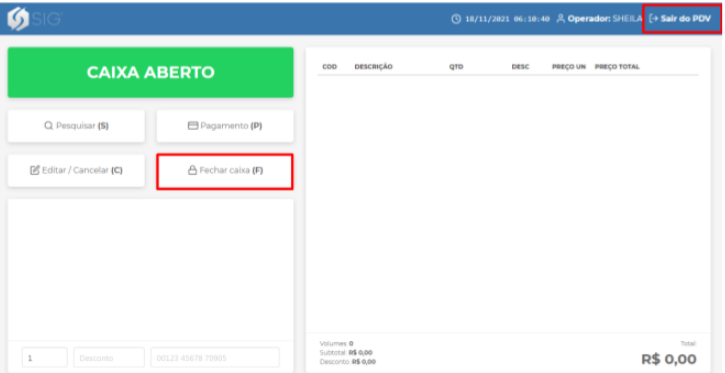Click the magnifier icon in Pesquisar
The image size is (725, 373).
pos(49,126)
